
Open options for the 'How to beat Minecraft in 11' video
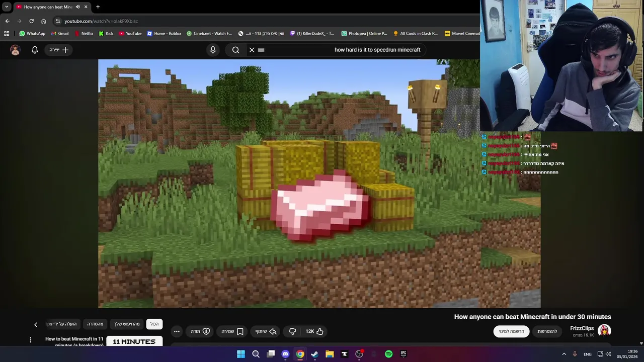30,340
